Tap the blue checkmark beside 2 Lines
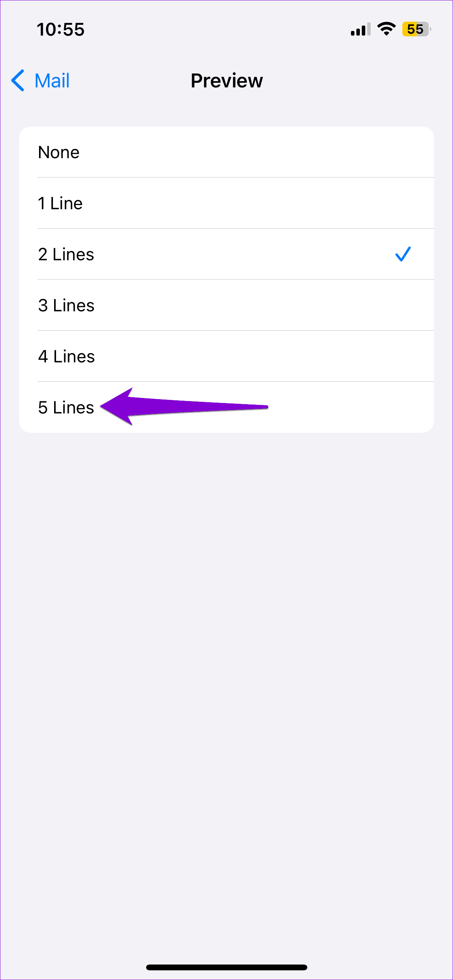This screenshot has height=980, width=453. 403,254
